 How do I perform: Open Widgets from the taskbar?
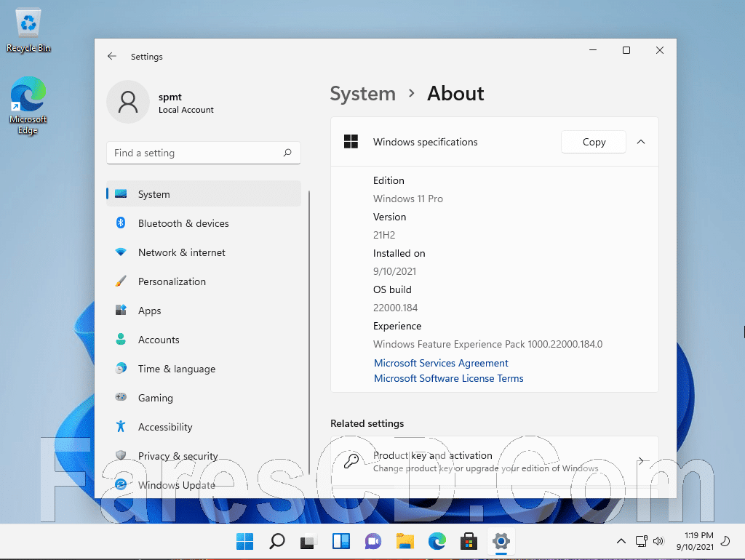(340, 541)
